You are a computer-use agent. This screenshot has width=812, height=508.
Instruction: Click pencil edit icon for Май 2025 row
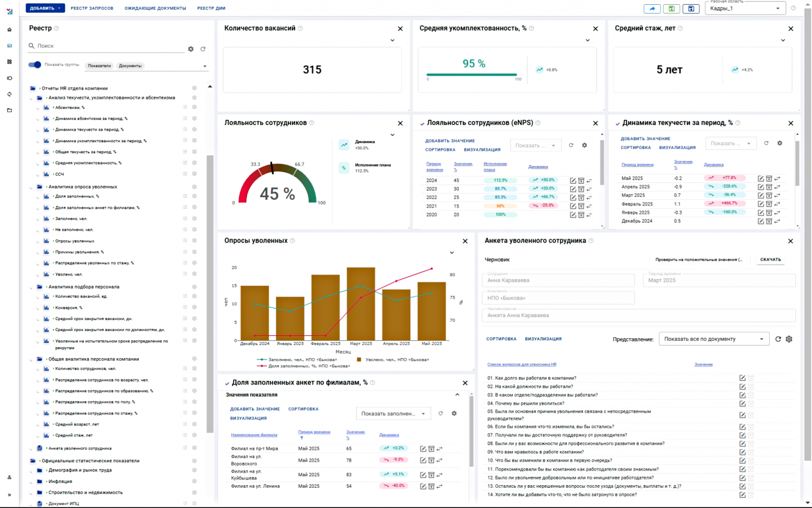pos(761,178)
